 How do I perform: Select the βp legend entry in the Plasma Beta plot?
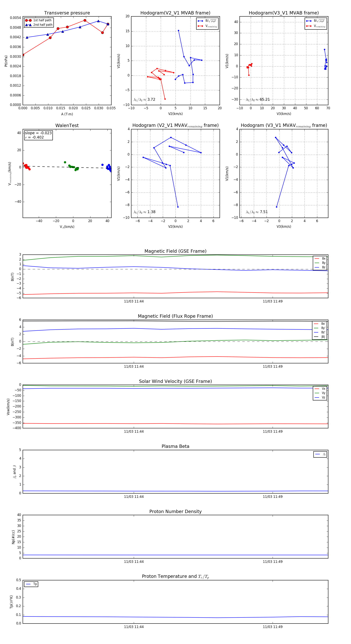pyautogui.click(x=320, y=454)
